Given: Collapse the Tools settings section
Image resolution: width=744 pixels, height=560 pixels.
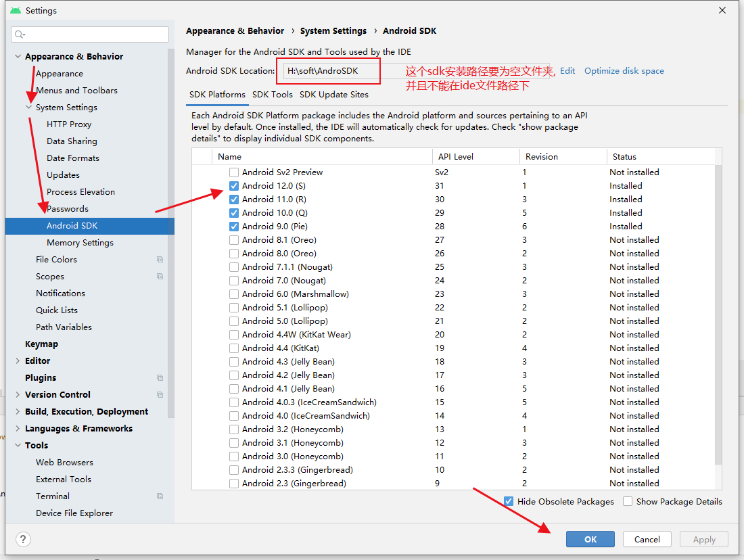Looking at the screenshot, I should (18, 445).
